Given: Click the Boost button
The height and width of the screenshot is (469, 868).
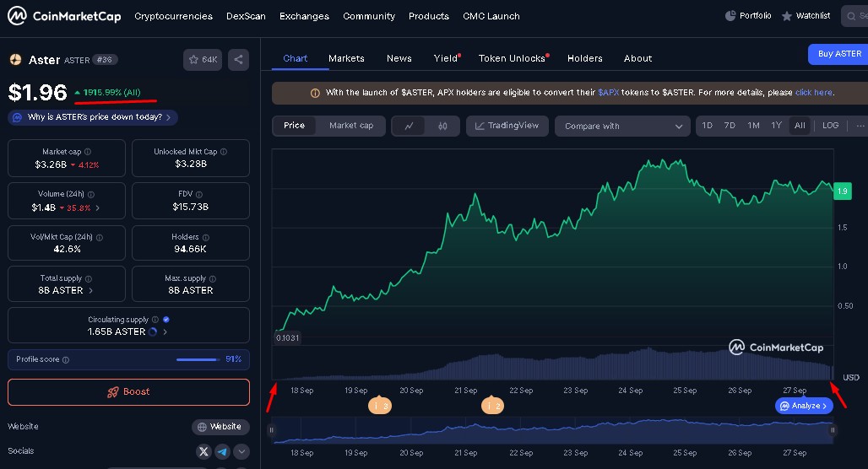Looking at the screenshot, I should [128, 391].
